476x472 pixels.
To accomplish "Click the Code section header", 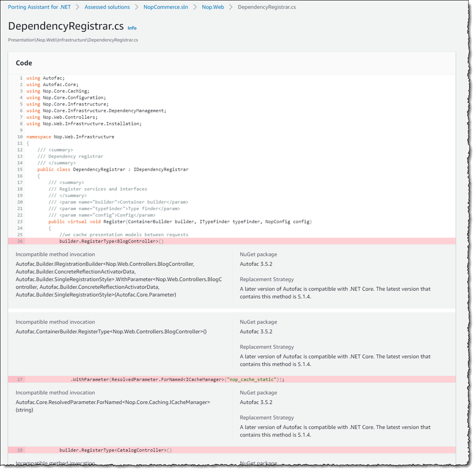I will (24, 63).
